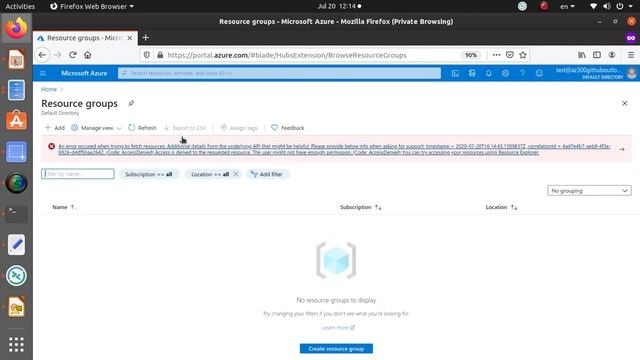Open Directory and subscription filter icon
The image size is (640, 360).
(x=472, y=73)
